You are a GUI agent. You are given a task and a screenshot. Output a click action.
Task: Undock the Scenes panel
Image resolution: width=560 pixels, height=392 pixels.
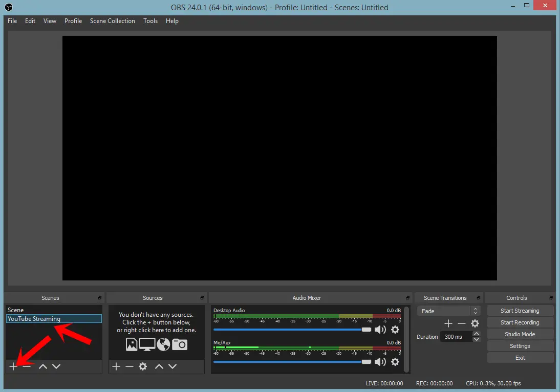tap(100, 298)
